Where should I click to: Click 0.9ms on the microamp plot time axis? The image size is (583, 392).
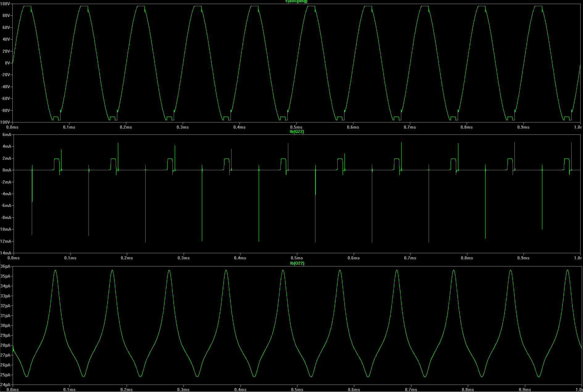tap(525, 390)
